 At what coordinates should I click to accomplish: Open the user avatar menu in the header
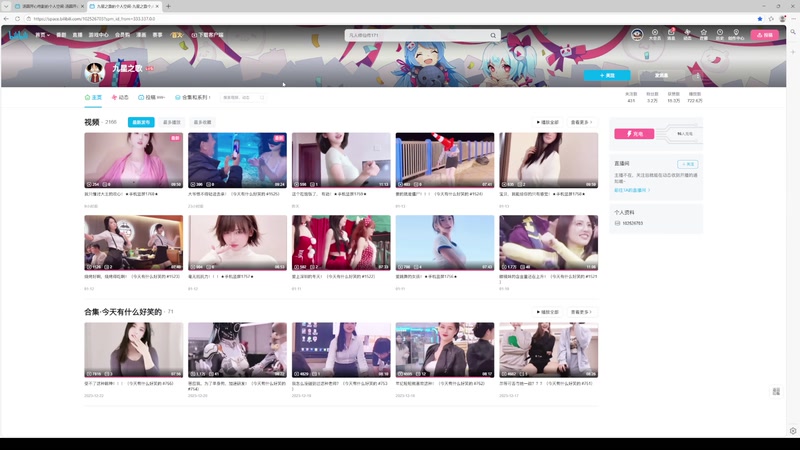point(637,34)
